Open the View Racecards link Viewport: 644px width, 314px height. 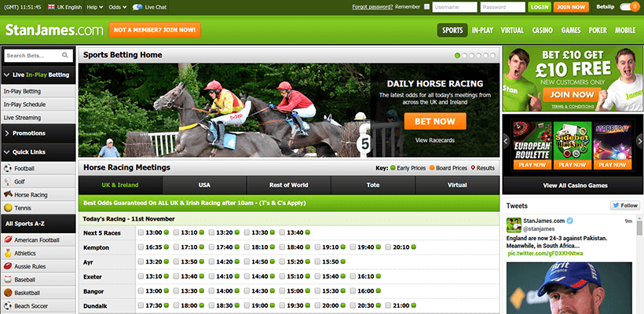pyautogui.click(x=435, y=140)
